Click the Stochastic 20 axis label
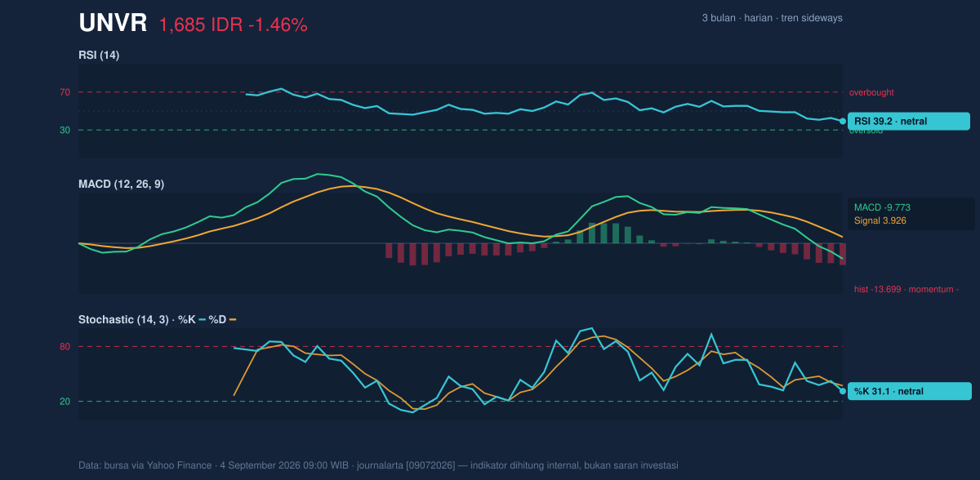 tap(65, 402)
